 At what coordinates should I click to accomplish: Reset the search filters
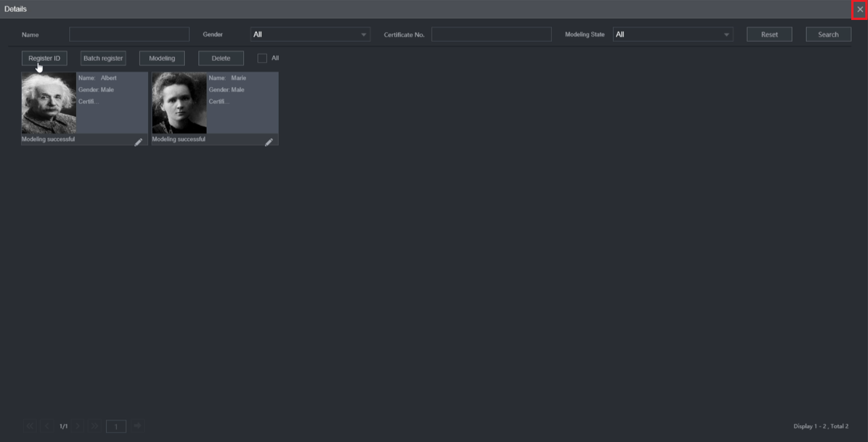coord(769,34)
